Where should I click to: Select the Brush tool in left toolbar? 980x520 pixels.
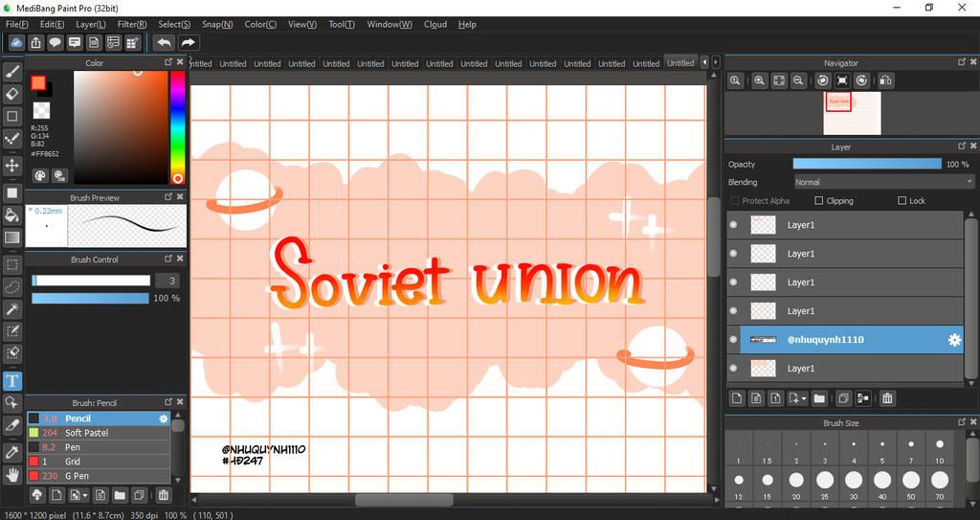[x=11, y=72]
